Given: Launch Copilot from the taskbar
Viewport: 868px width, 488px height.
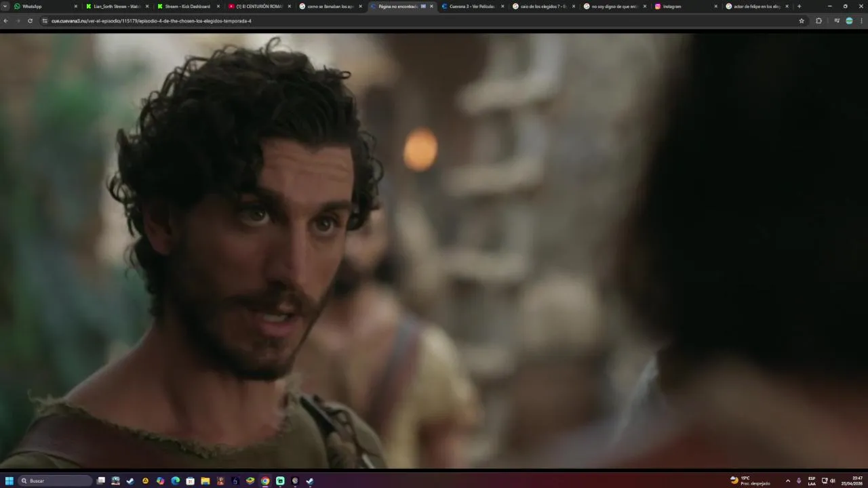Looking at the screenshot, I should pos(160,481).
